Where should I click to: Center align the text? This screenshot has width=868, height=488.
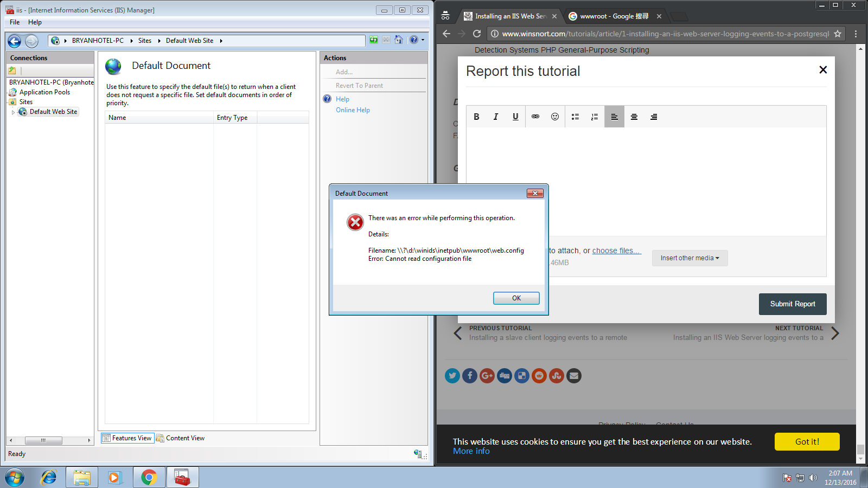click(x=634, y=117)
